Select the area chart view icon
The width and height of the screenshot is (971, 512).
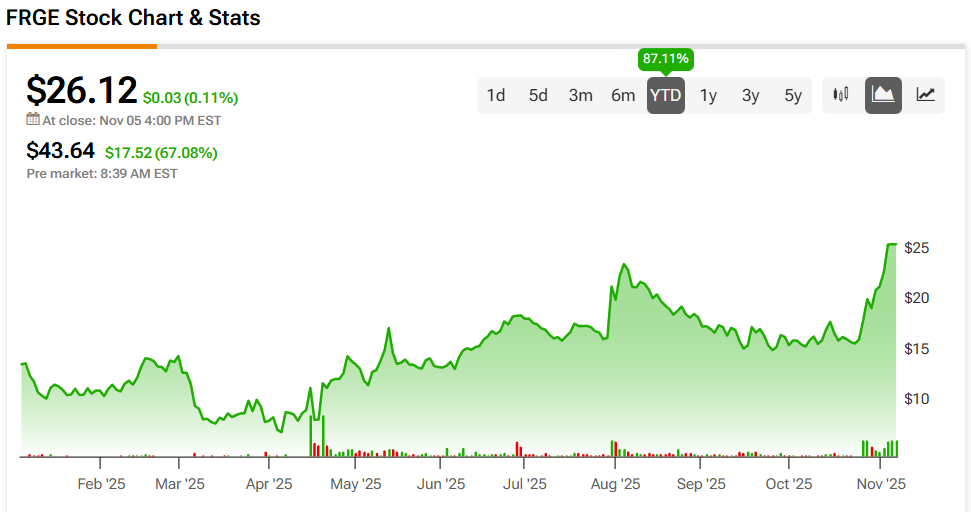click(x=883, y=95)
